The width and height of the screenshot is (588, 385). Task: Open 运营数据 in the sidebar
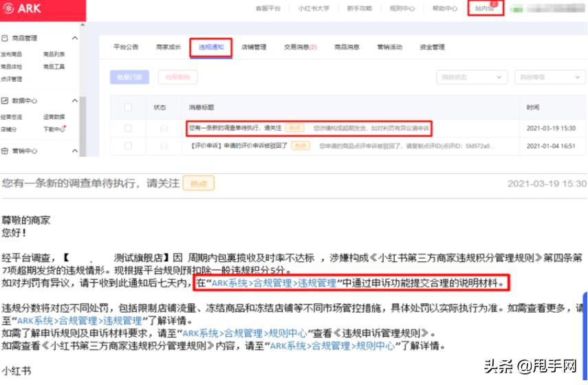point(54,117)
